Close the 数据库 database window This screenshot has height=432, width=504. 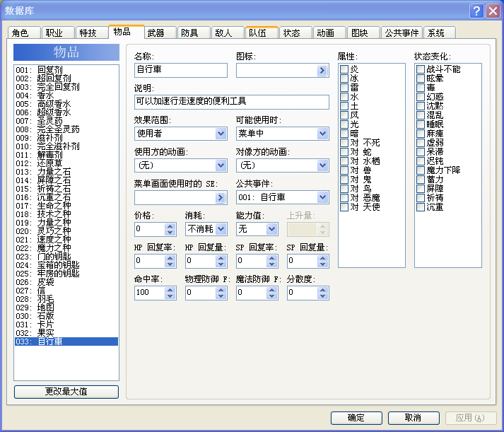click(x=493, y=11)
